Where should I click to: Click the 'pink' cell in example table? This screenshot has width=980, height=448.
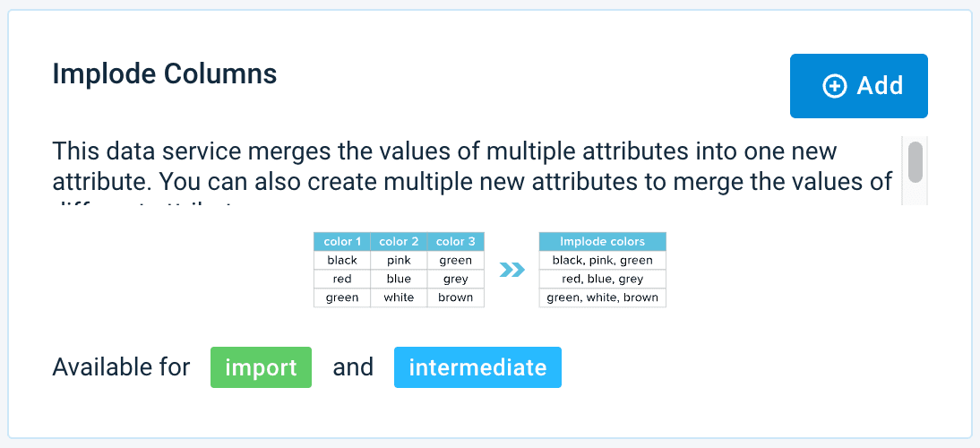pos(399,261)
